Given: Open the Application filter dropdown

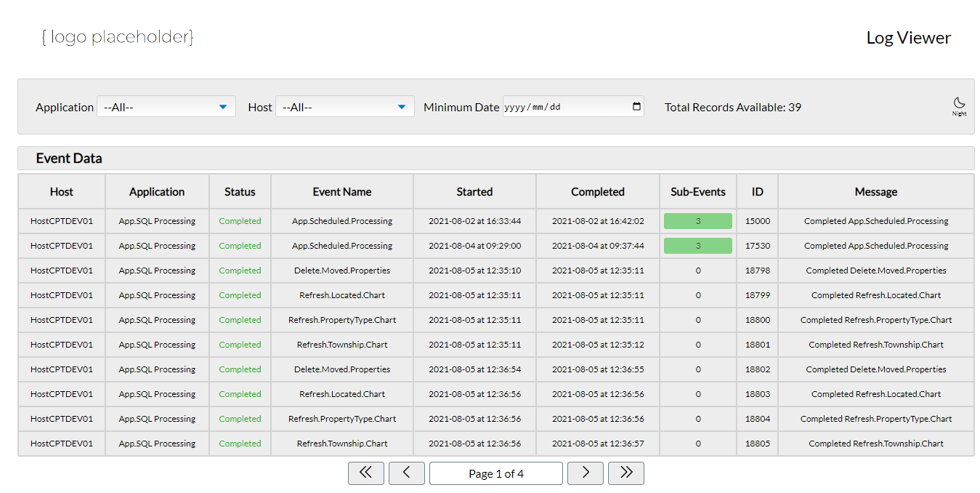Looking at the screenshot, I should pos(166,106).
